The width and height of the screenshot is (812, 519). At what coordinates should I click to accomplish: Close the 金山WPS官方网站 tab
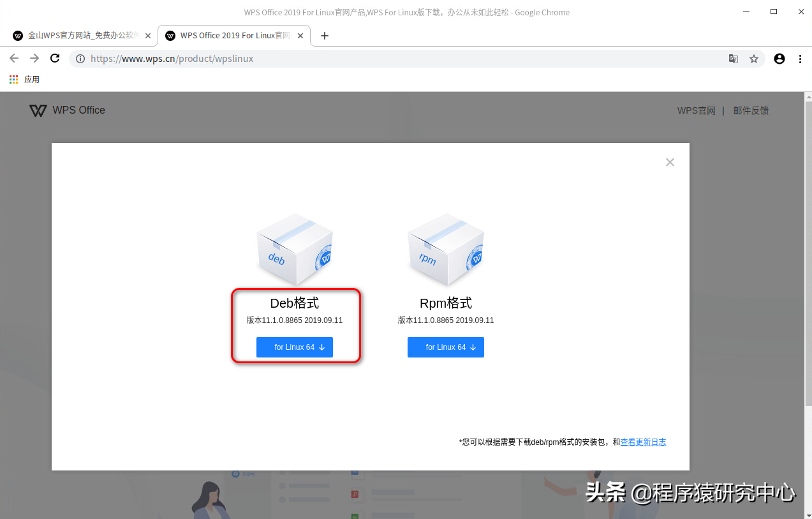point(148,36)
